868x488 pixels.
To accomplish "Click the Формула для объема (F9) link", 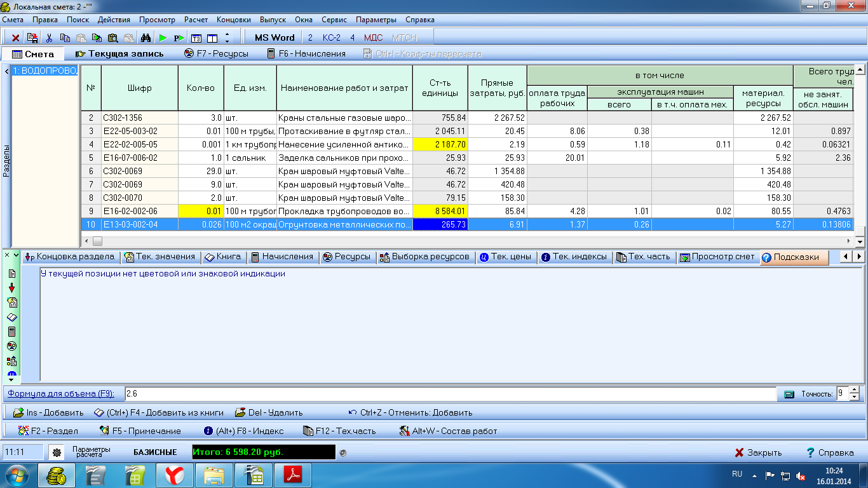I will coord(61,394).
